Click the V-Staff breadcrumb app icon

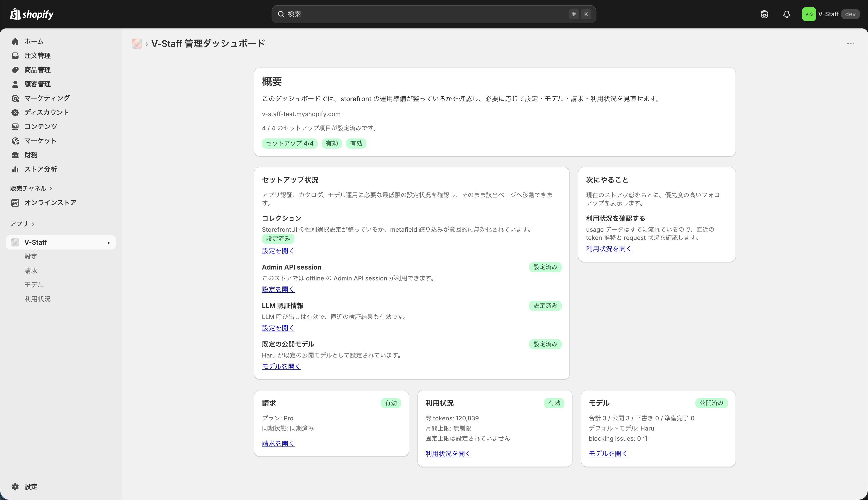137,44
